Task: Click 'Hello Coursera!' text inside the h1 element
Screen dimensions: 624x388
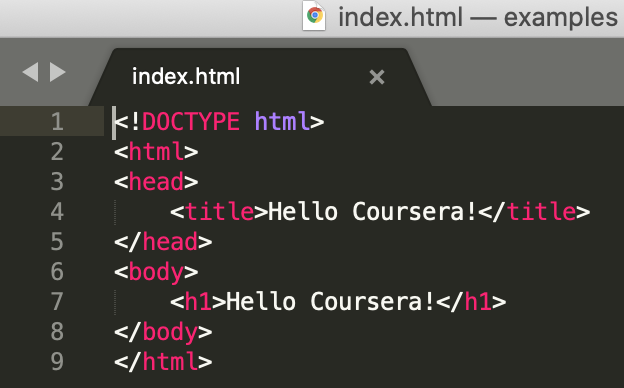Action: click(331, 301)
